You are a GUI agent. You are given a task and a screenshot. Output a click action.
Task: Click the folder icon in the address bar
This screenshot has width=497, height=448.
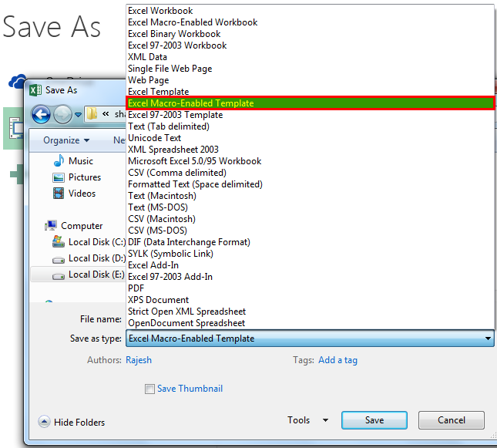coord(92,114)
